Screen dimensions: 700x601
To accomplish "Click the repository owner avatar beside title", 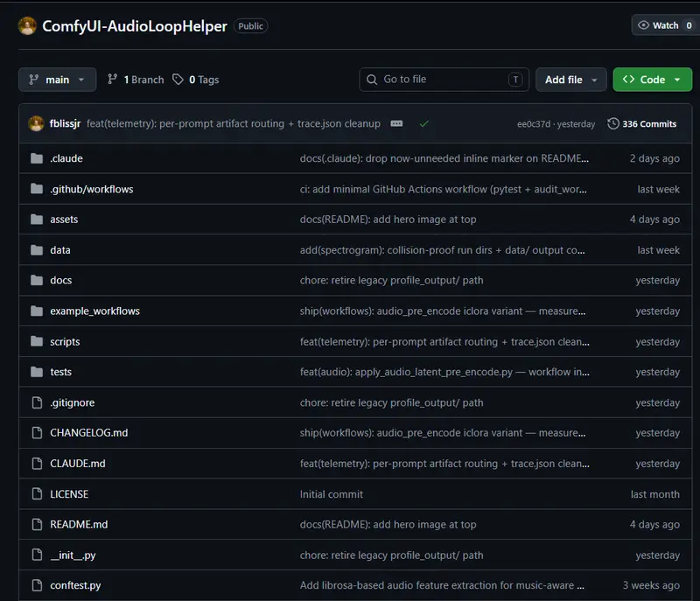I will (x=27, y=26).
